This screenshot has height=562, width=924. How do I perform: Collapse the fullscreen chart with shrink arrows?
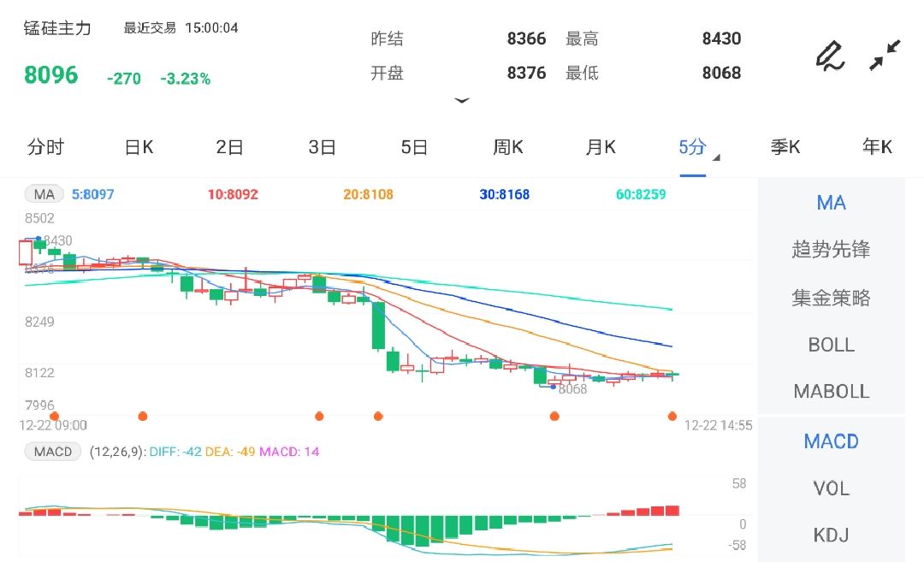click(885, 56)
